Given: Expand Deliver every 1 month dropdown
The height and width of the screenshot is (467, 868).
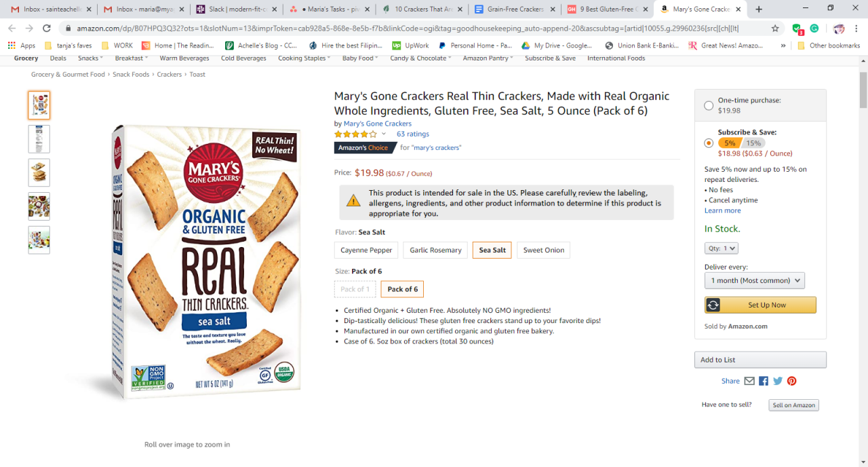Looking at the screenshot, I should 754,280.
